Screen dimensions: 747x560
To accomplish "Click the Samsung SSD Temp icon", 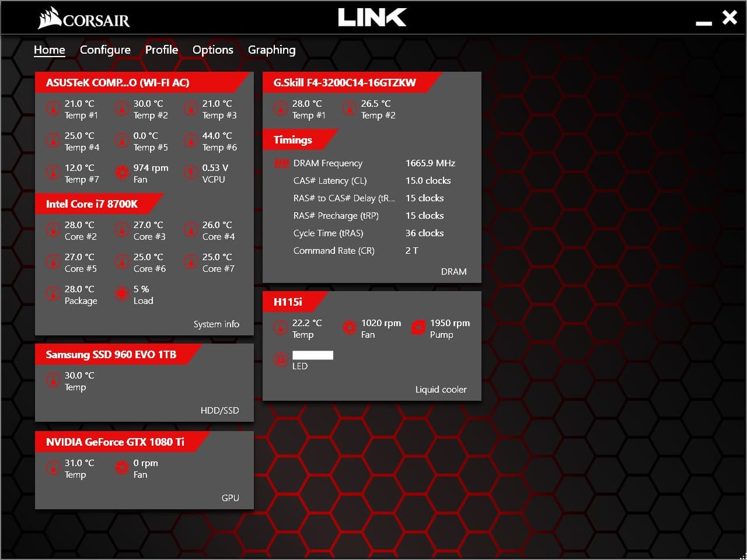I will (53, 380).
